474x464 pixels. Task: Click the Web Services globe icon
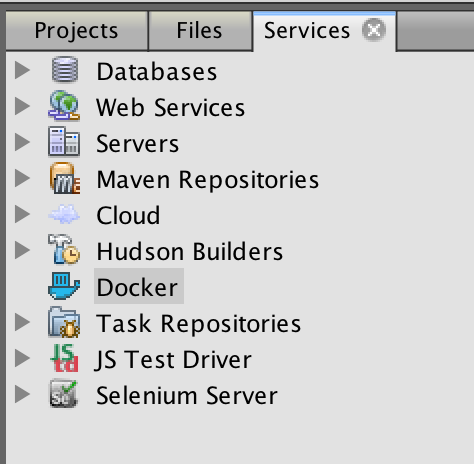64,105
